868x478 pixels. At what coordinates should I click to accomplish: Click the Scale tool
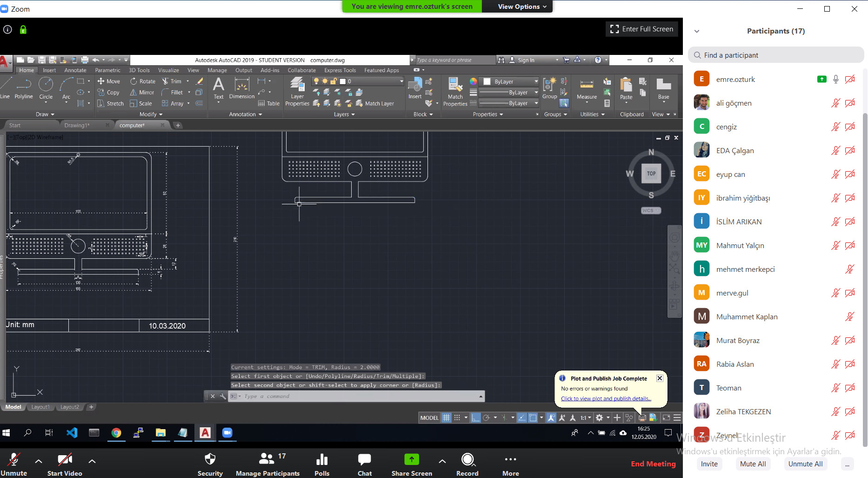click(141, 103)
